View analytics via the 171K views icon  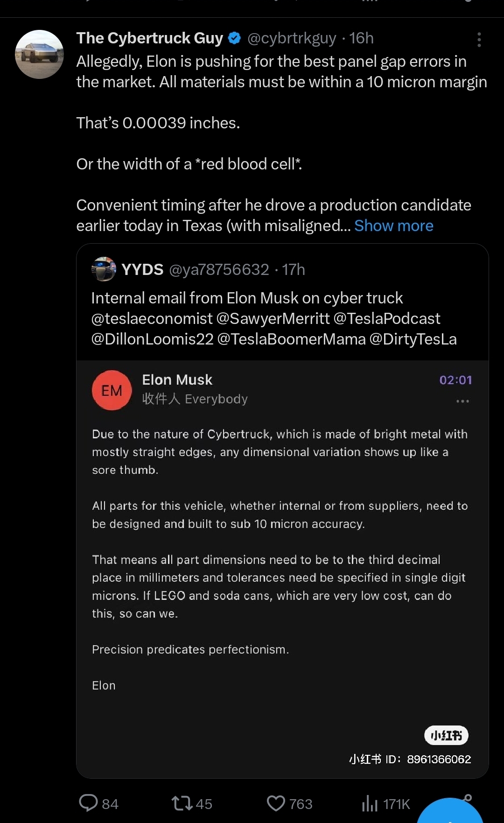370,803
